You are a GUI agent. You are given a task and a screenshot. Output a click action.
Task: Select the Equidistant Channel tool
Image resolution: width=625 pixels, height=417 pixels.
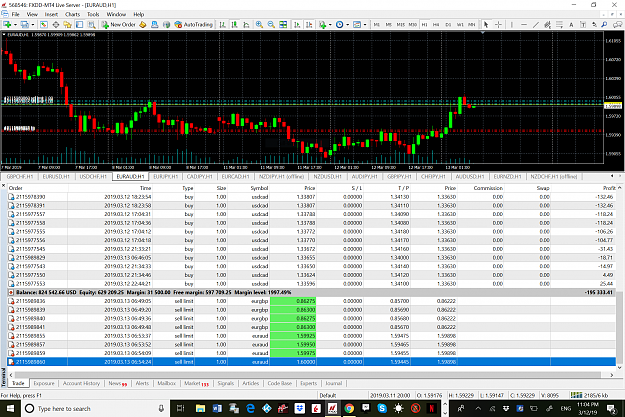coord(548,25)
